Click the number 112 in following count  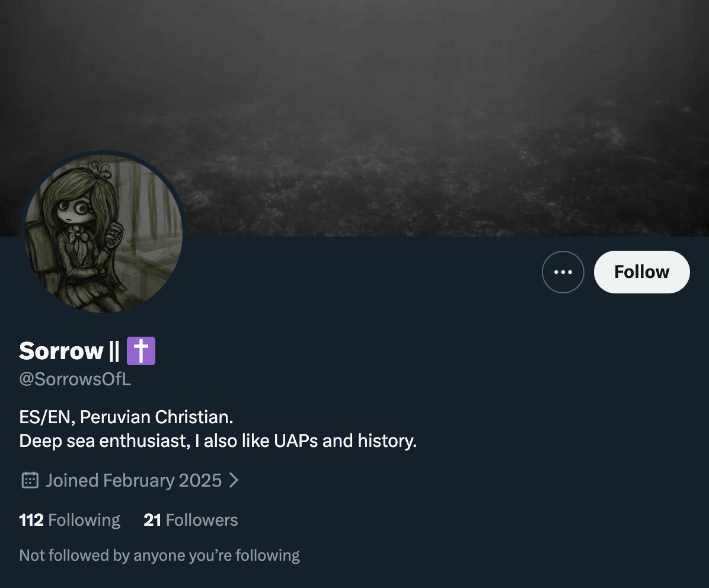tap(31, 520)
